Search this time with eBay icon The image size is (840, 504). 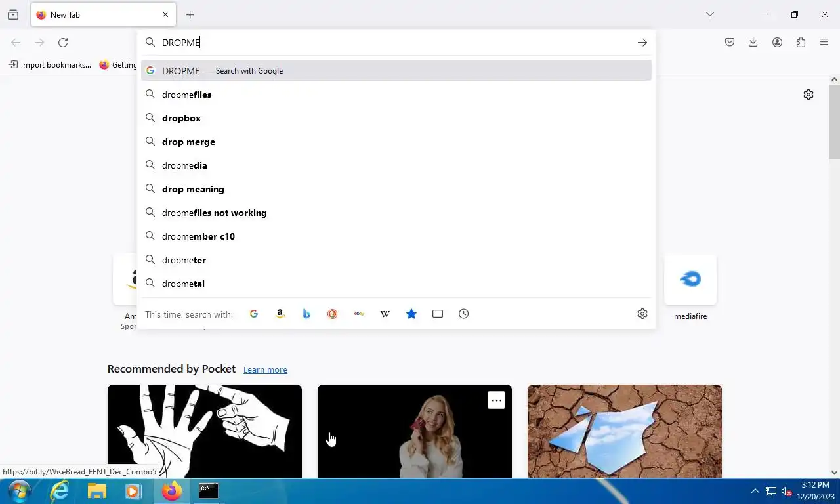[359, 314]
